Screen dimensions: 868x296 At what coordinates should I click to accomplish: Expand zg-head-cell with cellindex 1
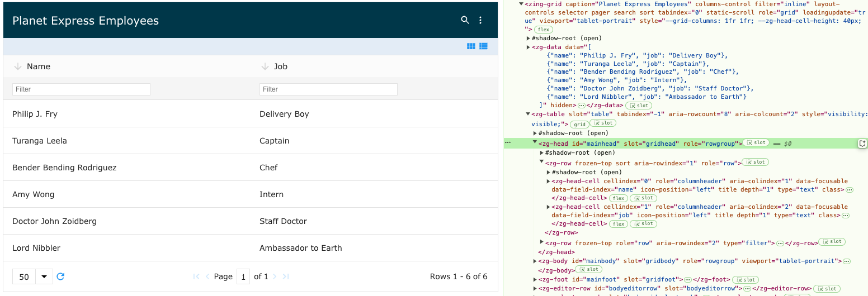coord(548,207)
